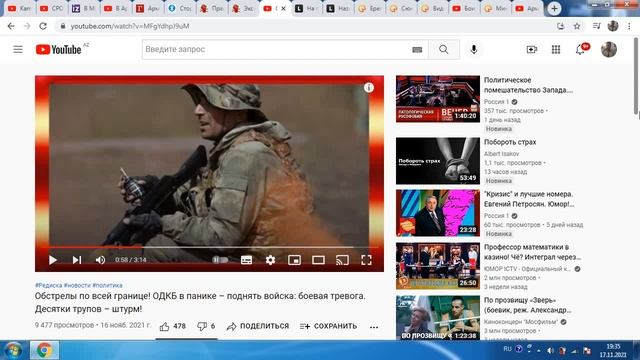Viewport: 640px width, 360px height.
Task: Skip to the next video
Action: point(77,260)
